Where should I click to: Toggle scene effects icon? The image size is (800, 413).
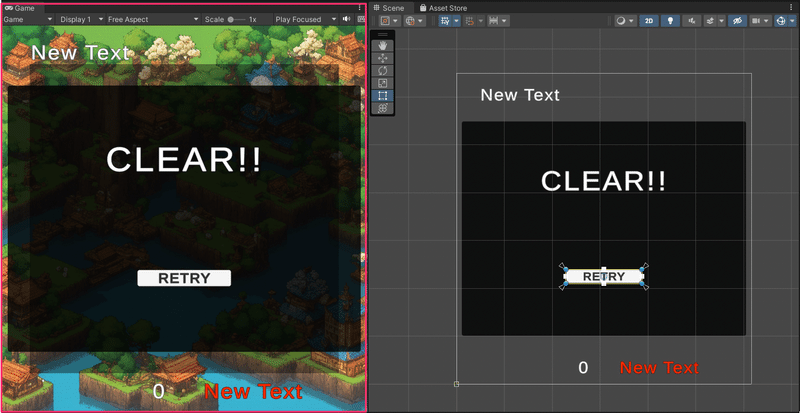pyautogui.click(x=711, y=21)
